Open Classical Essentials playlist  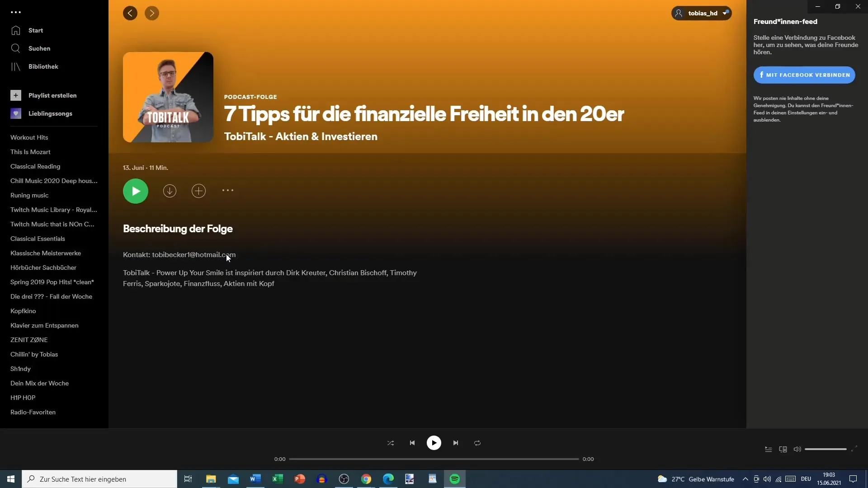[x=38, y=239]
